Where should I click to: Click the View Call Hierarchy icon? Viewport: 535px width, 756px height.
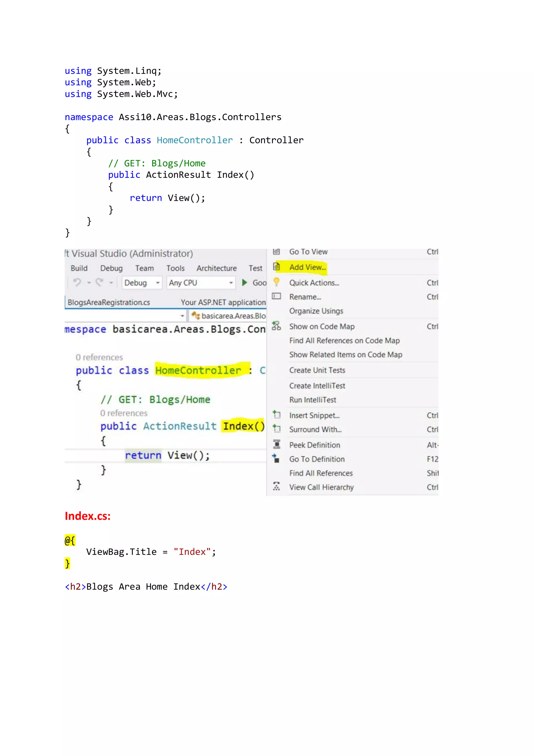tap(276, 486)
